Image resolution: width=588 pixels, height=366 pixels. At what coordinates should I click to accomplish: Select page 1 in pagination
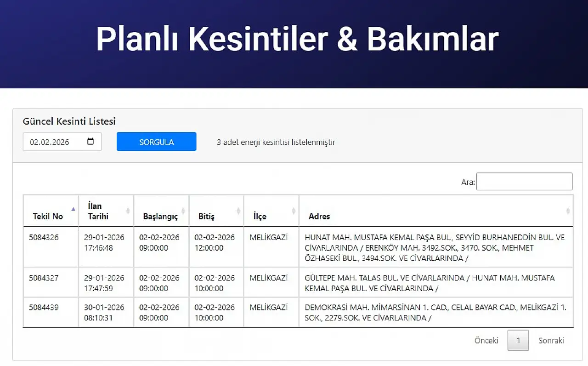point(518,340)
